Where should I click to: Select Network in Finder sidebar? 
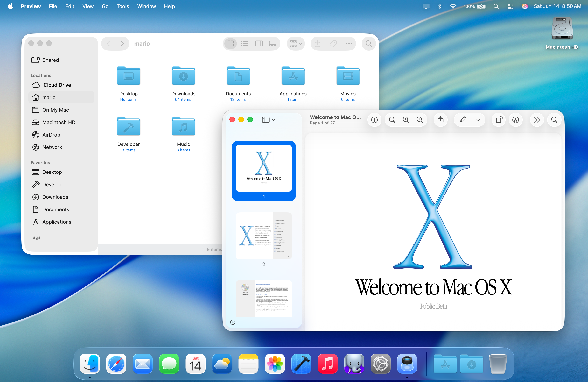pyautogui.click(x=61, y=147)
